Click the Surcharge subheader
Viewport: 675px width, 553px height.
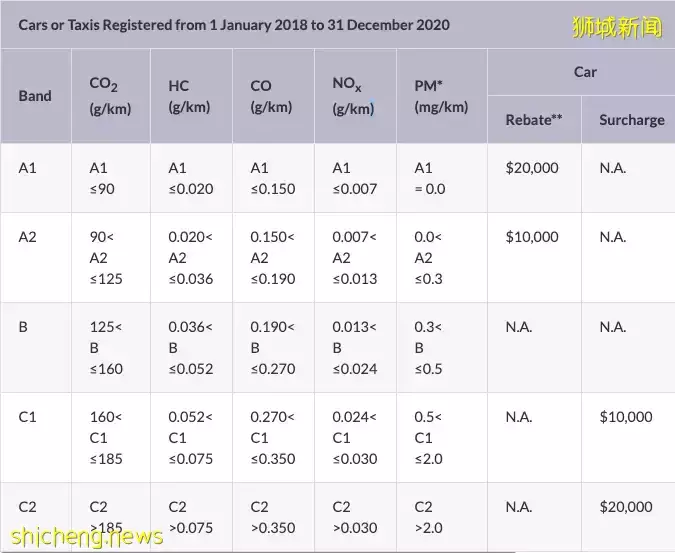point(632,120)
